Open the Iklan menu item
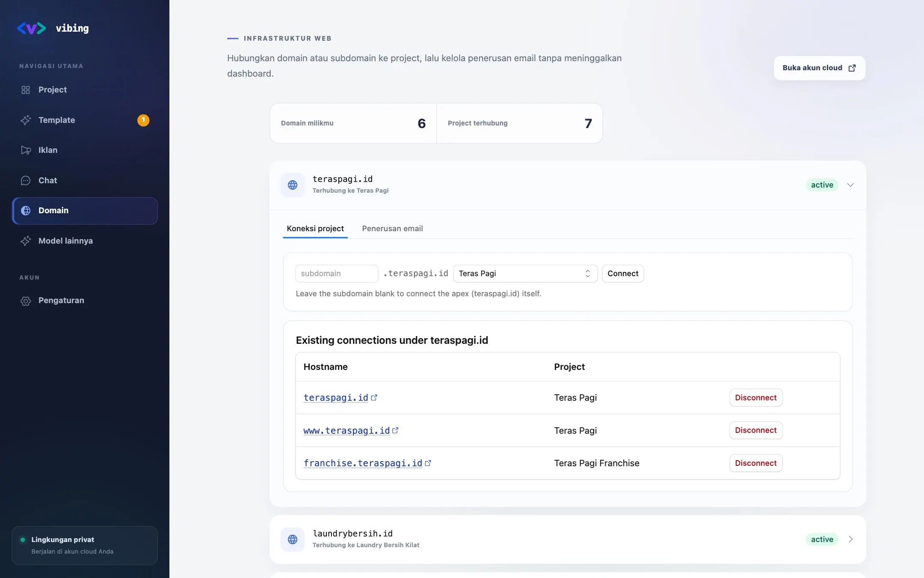The width and height of the screenshot is (924, 578). click(85, 150)
